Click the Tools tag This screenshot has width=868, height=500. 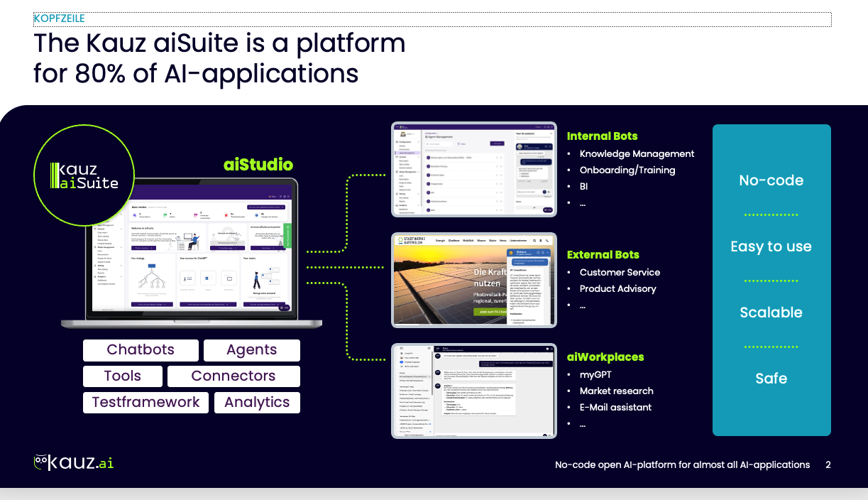point(123,376)
